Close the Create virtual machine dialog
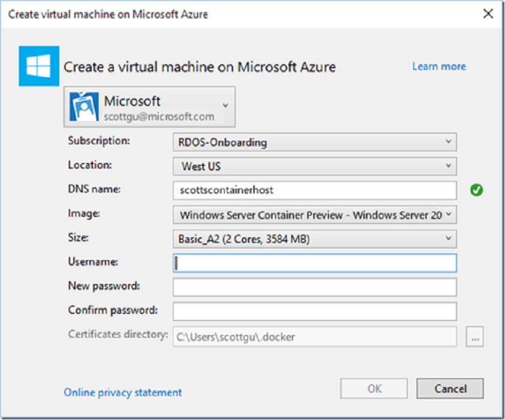 488,14
